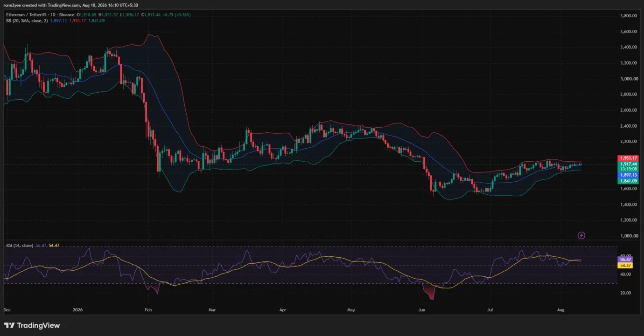
Task: Click the 3,800.00 price axis label
Action: point(629,16)
